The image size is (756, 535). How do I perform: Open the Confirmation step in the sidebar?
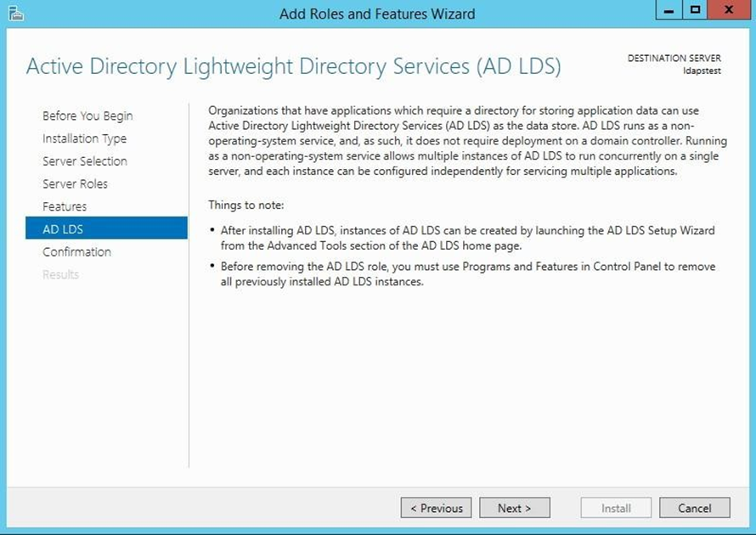76,251
